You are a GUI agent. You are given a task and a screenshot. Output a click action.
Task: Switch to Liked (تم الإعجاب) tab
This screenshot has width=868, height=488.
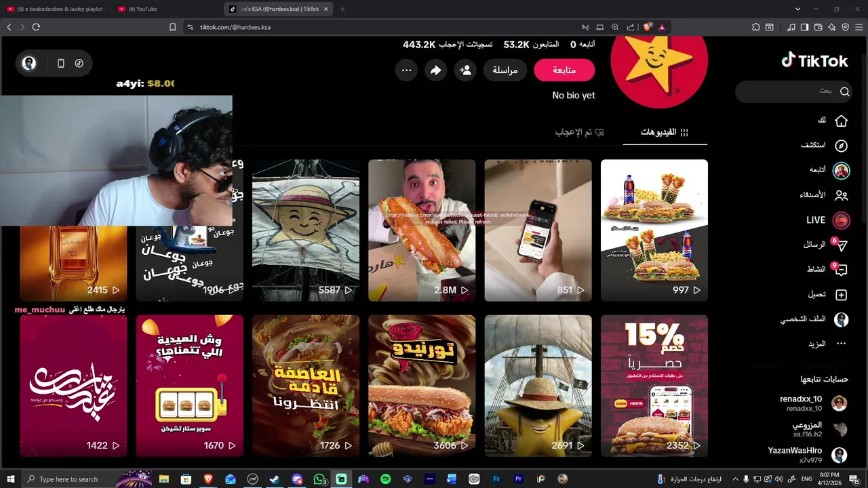(x=580, y=132)
